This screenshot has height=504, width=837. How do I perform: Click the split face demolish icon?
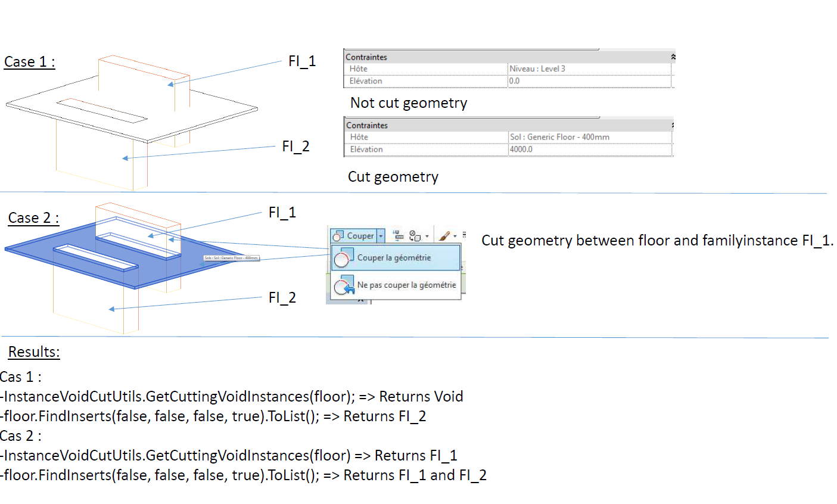[415, 236]
